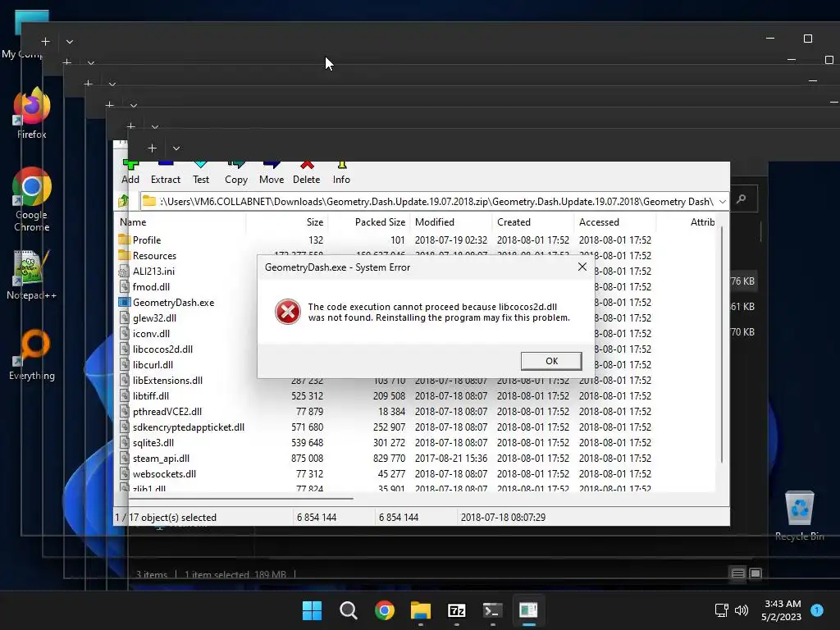The image size is (840, 630).
Task: Click the Terminal taskbar icon
Action: pos(492,610)
